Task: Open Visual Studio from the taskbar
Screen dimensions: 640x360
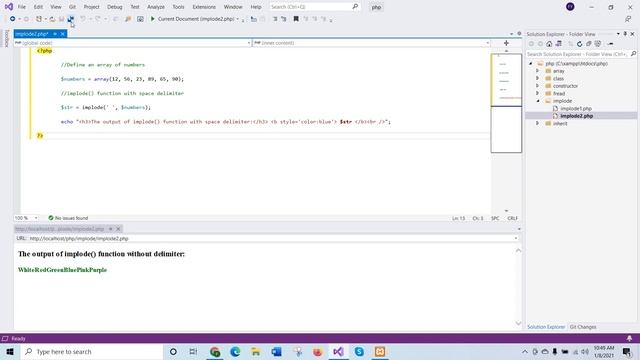Action: coord(338,351)
